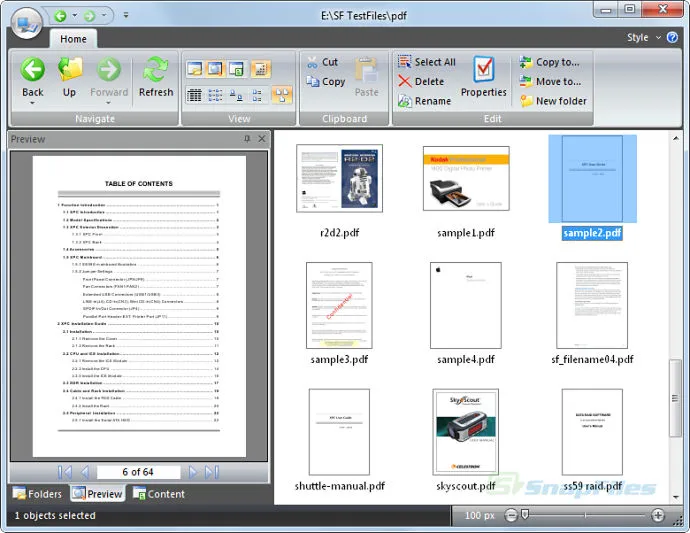Switch to the Content bottom tab

pos(159,494)
